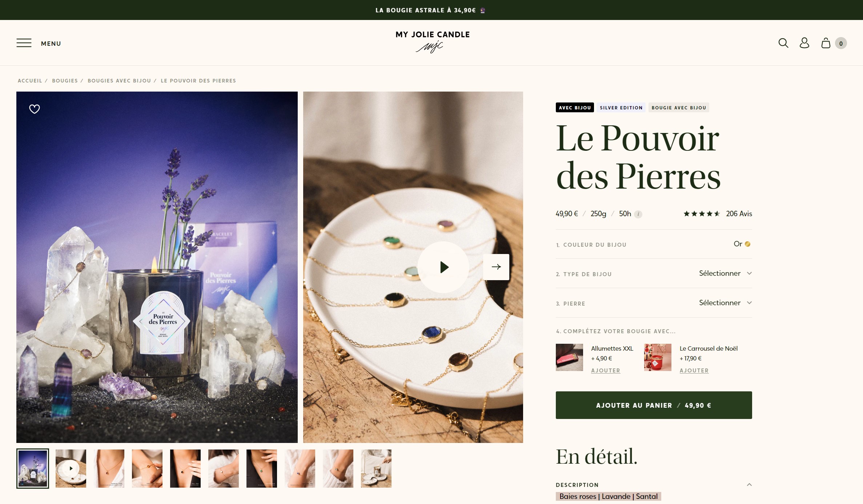The image size is (863, 504).
Task: Click the search magnifier icon
Action: click(x=783, y=43)
